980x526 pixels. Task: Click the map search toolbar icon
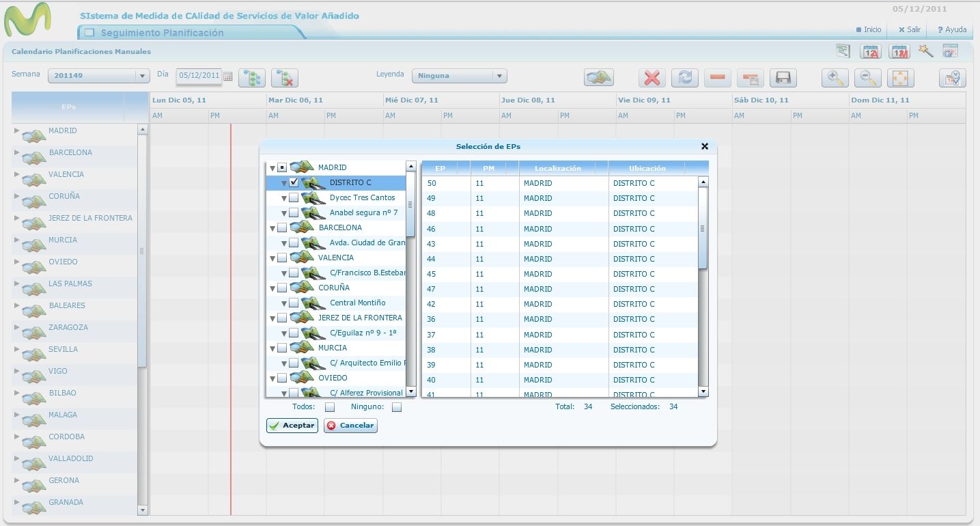(x=598, y=78)
